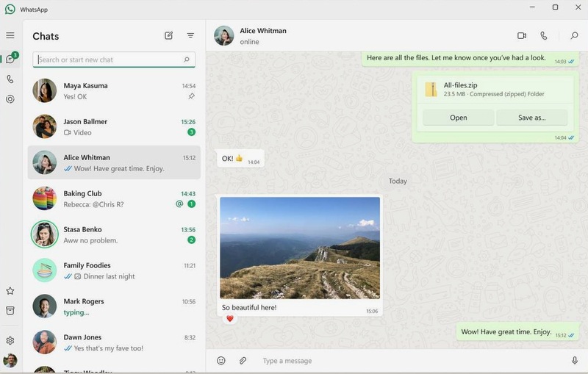The width and height of the screenshot is (588, 374).
Task: Click Save as... for All-files.zip
Action: [531, 118]
